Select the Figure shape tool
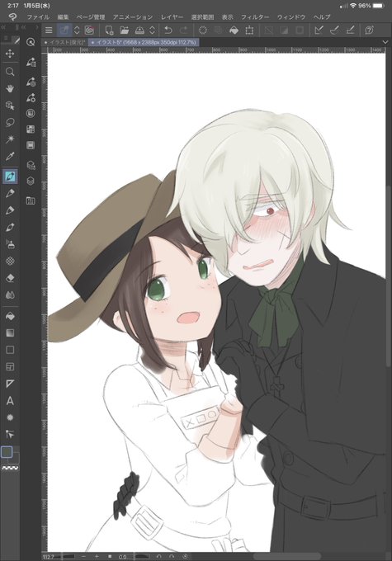 point(10,350)
